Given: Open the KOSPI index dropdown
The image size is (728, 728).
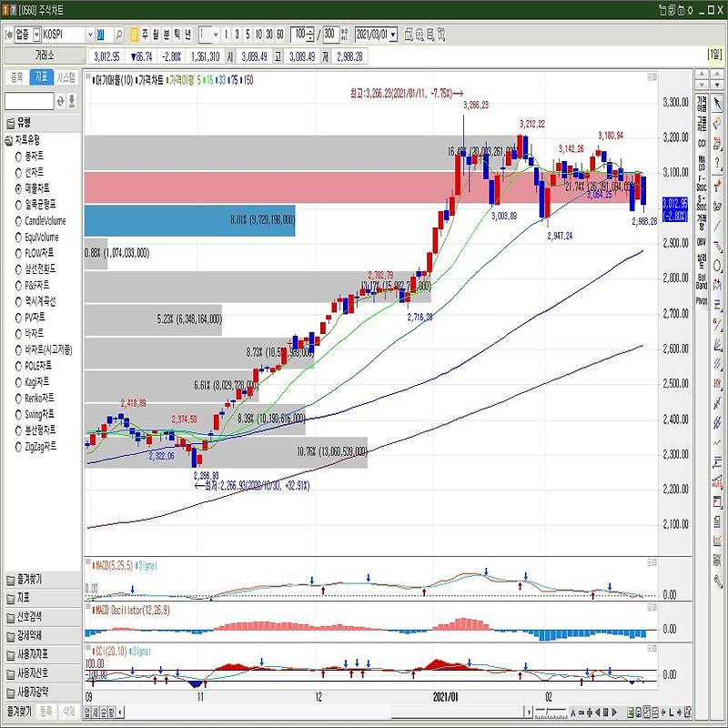Looking at the screenshot, I should (90, 35).
